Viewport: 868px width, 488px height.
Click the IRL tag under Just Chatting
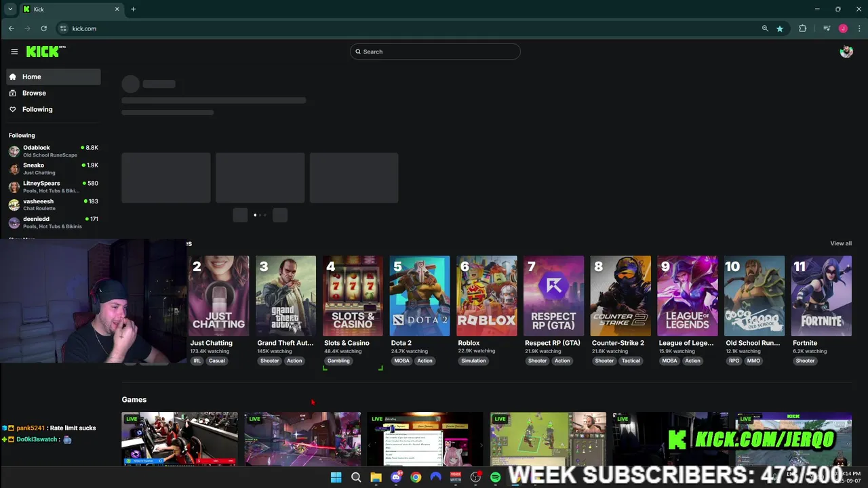click(197, 361)
